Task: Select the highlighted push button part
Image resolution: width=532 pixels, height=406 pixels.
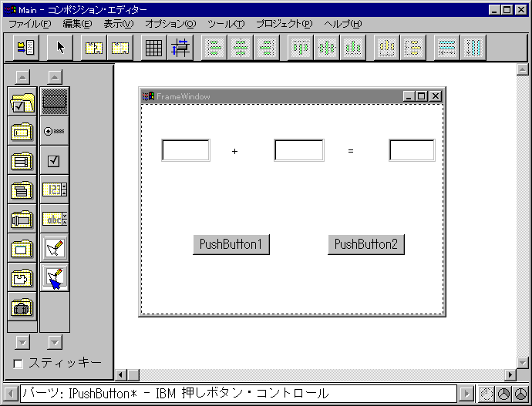Action: (x=55, y=102)
